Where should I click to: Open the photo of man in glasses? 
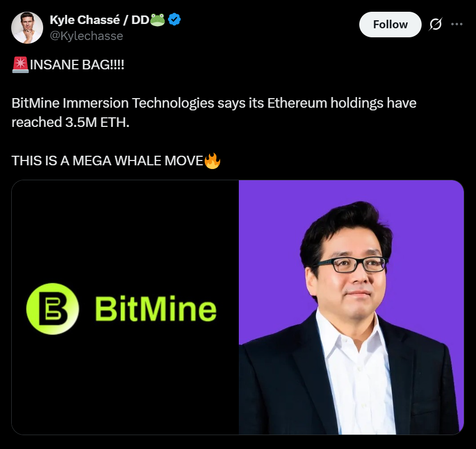click(351, 307)
